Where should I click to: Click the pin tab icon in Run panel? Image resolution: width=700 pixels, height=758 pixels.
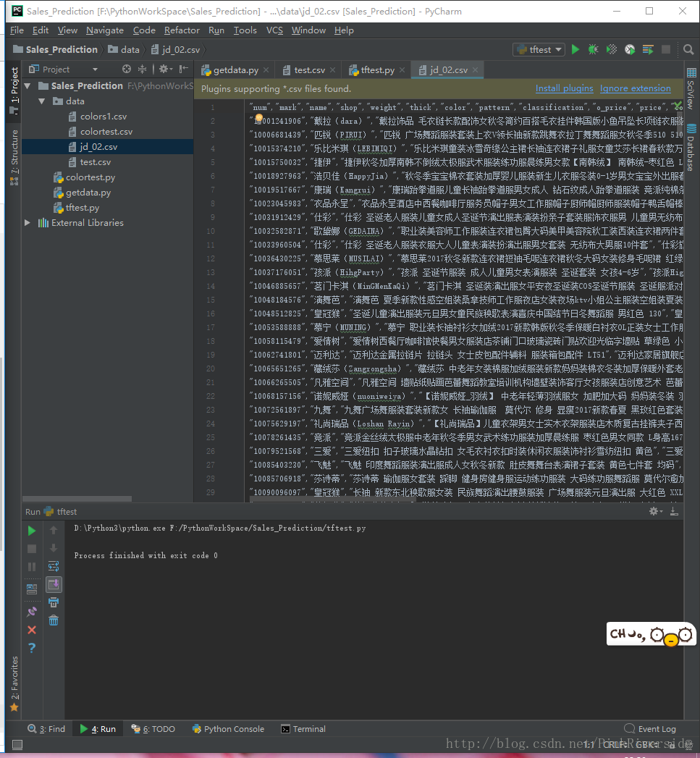point(32,612)
